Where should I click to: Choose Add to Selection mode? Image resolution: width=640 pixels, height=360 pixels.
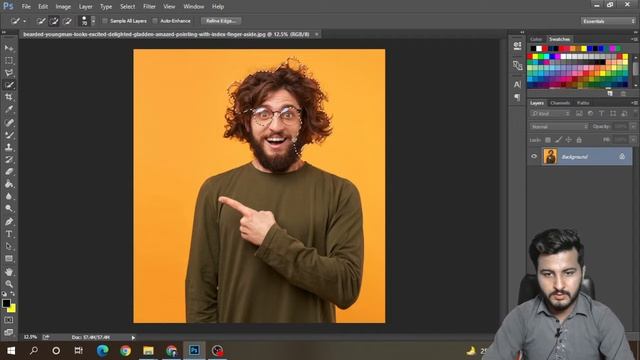[54, 21]
